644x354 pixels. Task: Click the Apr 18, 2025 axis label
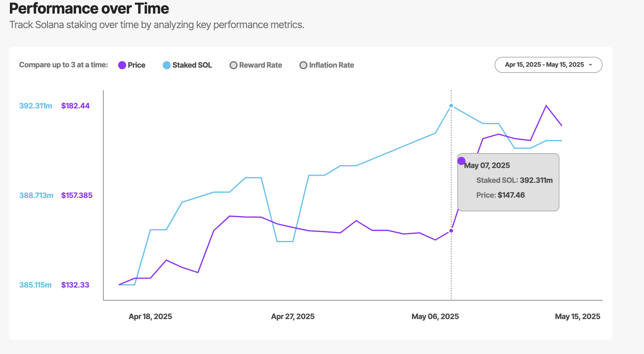click(150, 316)
